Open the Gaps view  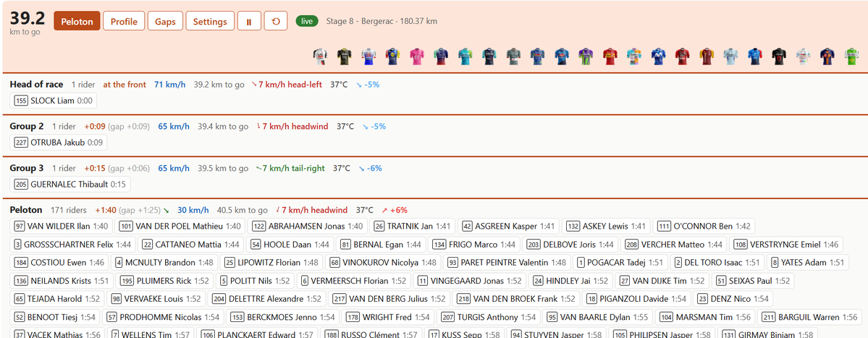click(166, 21)
